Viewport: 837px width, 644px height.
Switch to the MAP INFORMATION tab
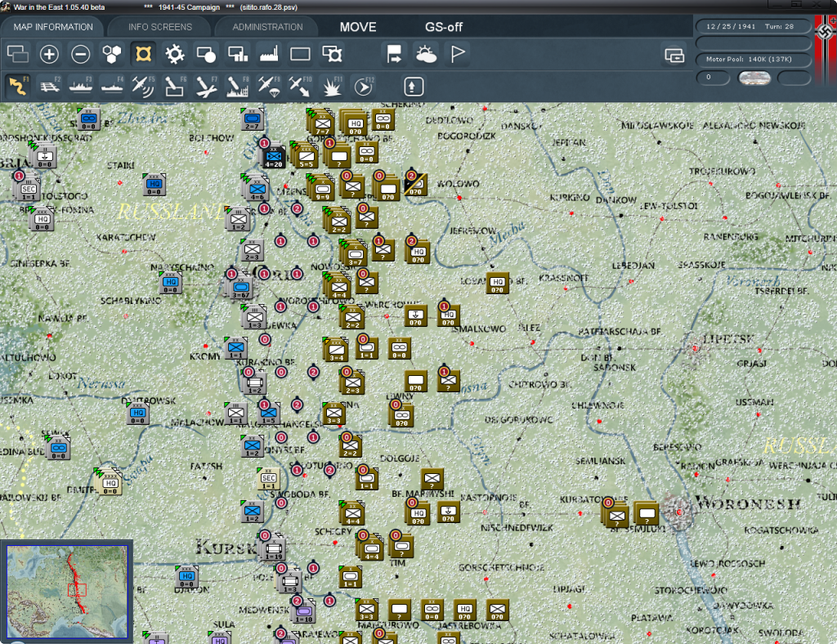(x=53, y=27)
